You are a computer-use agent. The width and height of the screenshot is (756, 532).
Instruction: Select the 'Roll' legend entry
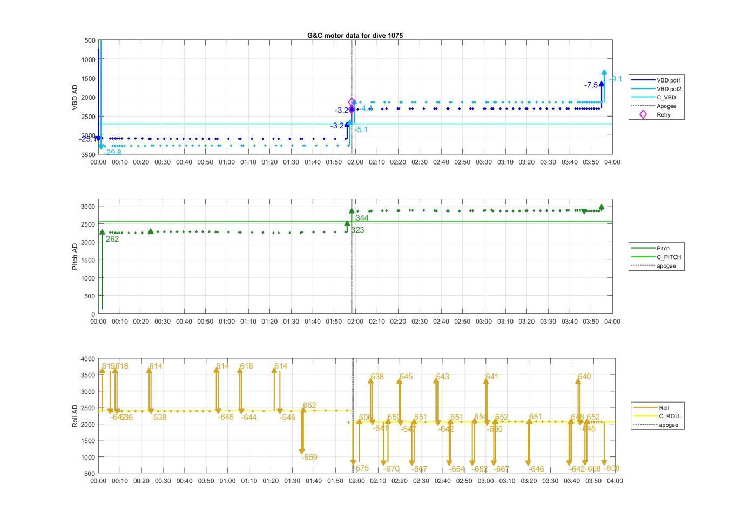pyautogui.click(x=664, y=408)
